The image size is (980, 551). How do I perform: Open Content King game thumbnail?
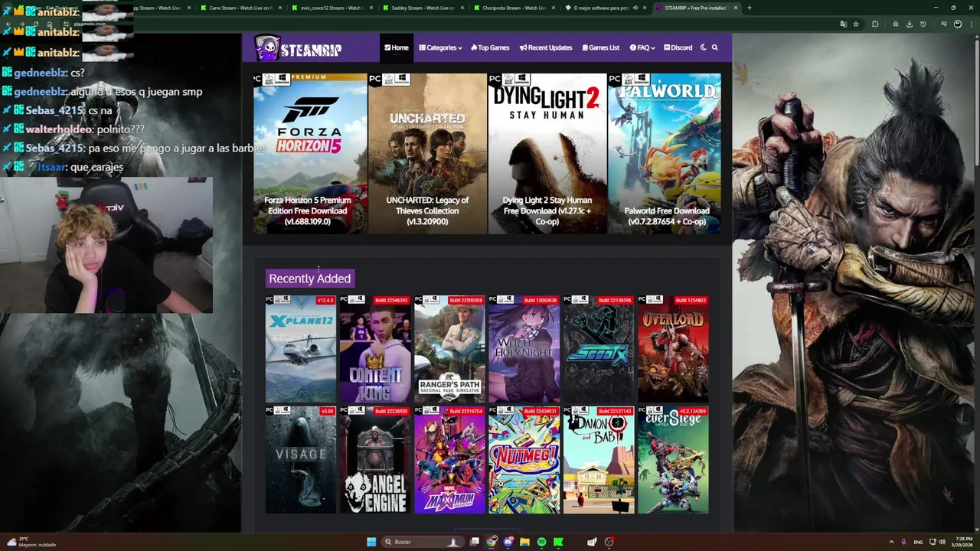(375, 349)
